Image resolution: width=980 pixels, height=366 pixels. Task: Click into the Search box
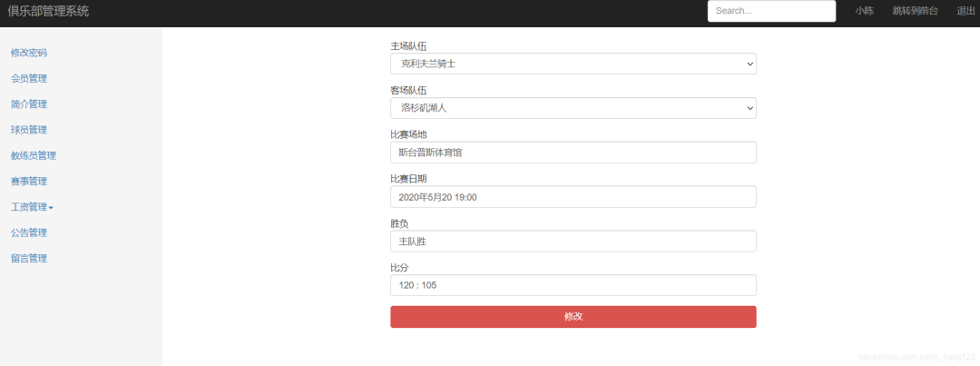771,11
